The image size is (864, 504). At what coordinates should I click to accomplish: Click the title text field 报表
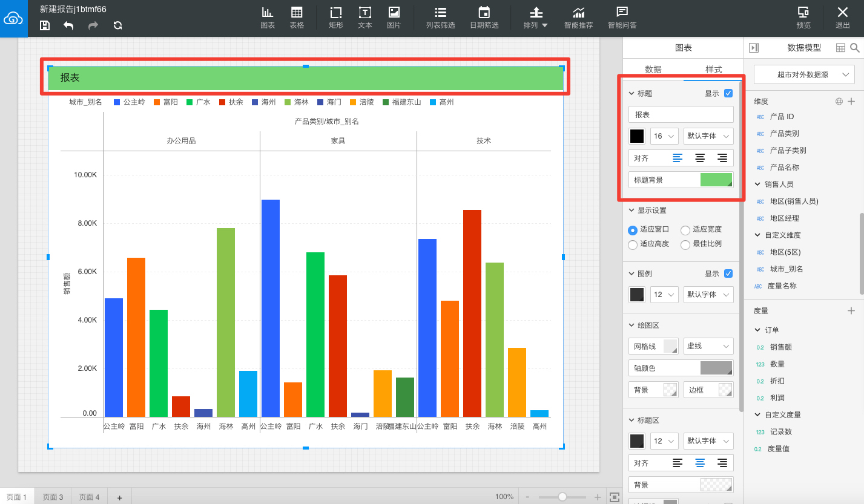[x=681, y=114]
